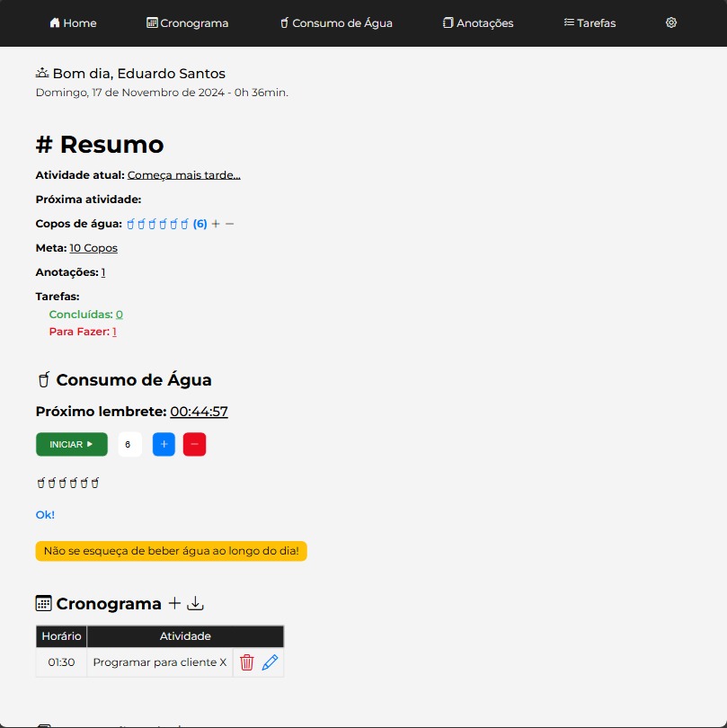Screen dimensions: 727x728
Task: Click the last black cup icon below INICIAR
Action: pyautogui.click(x=94, y=483)
